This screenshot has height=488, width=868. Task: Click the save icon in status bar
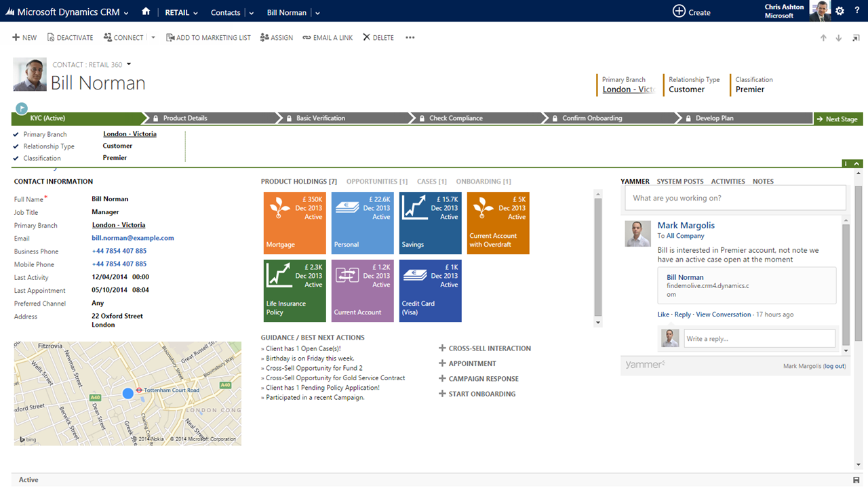pyautogui.click(x=856, y=480)
